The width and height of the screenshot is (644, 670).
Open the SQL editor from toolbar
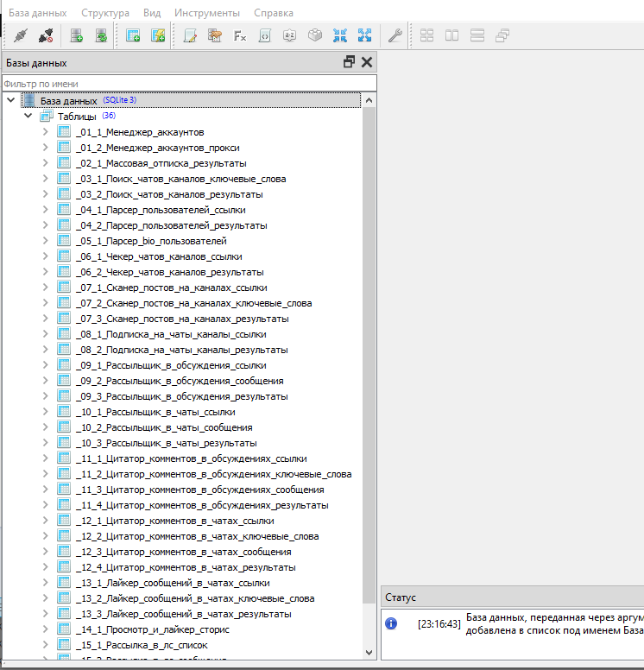point(190,35)
